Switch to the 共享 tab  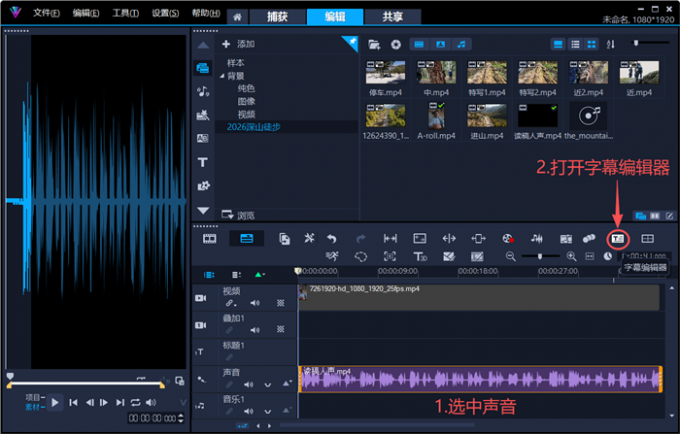tap(392, 16)
